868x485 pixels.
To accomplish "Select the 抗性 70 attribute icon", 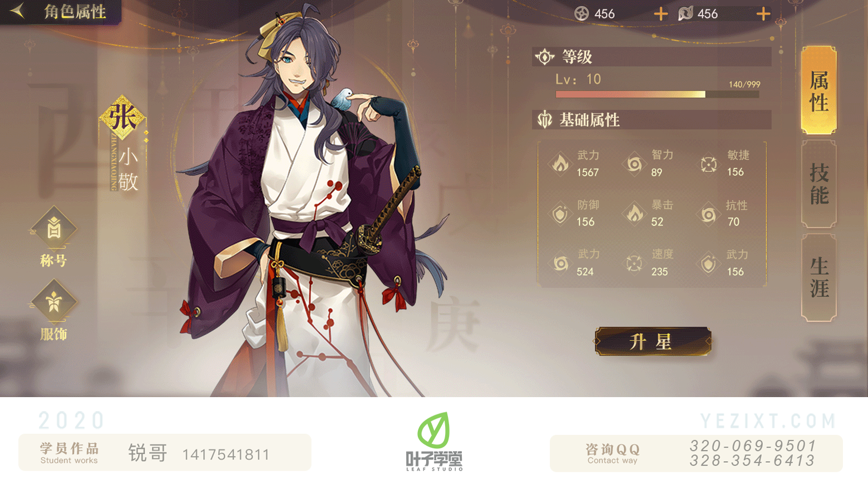I will coord(708,214).
